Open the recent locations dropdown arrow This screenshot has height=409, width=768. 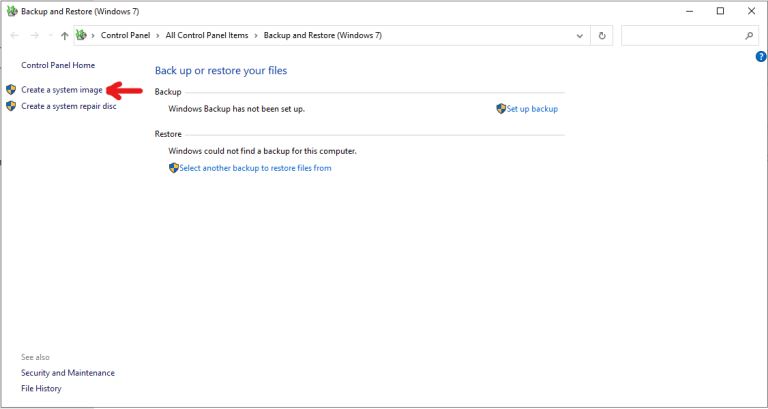click(x=50, y=35)
